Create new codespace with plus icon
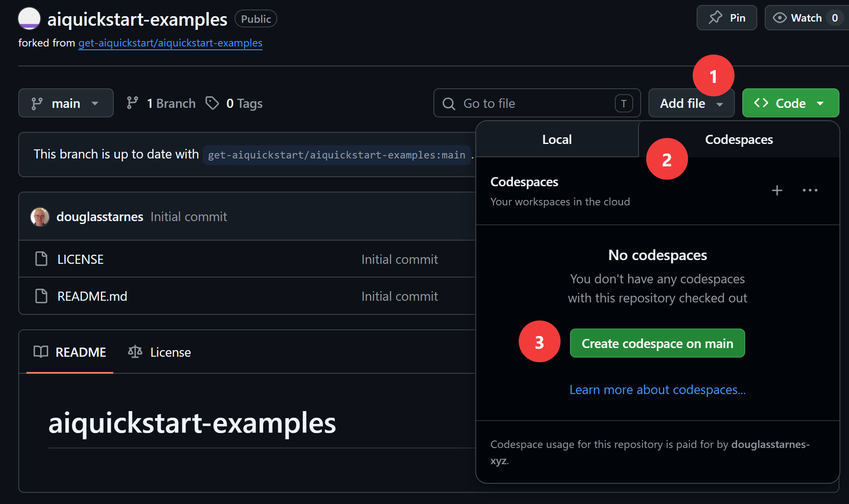Image resolution: width=849 pixels, height=504 pixels. click(777, 190)
